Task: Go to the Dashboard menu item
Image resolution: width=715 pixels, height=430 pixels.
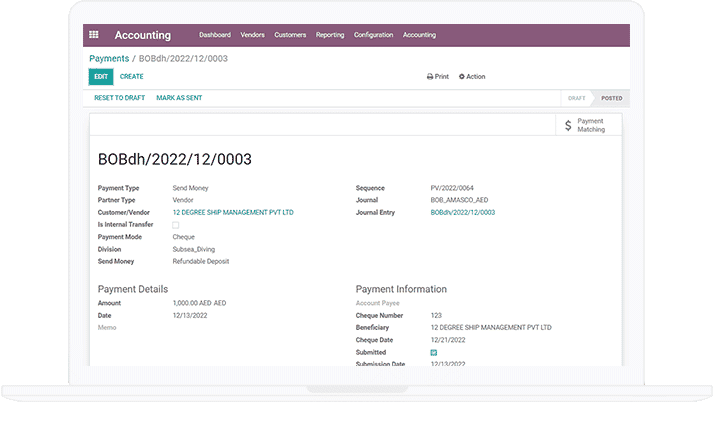Action: pyautogui.click(x=214, y=35)
